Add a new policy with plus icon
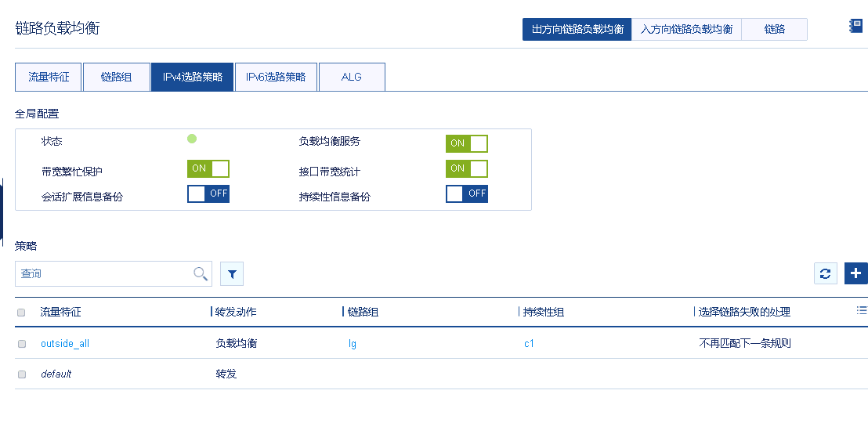The image size is (868, 441). pos(855,273)
